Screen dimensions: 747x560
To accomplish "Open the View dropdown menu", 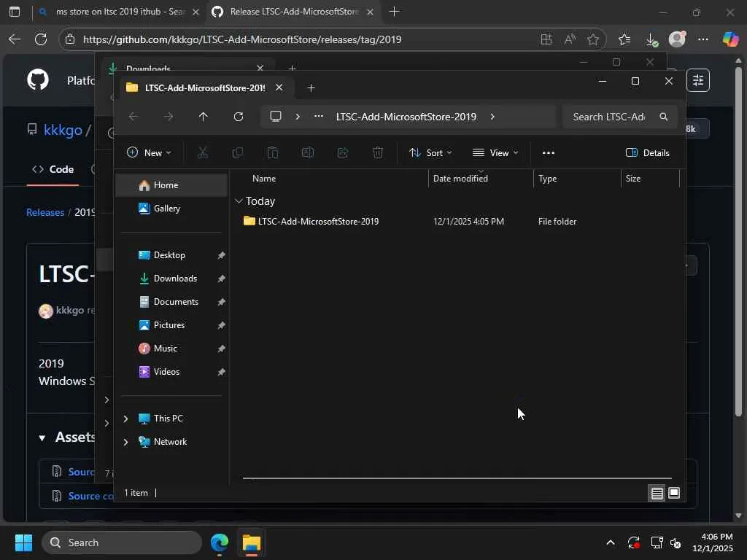I will tap(495, 153).
